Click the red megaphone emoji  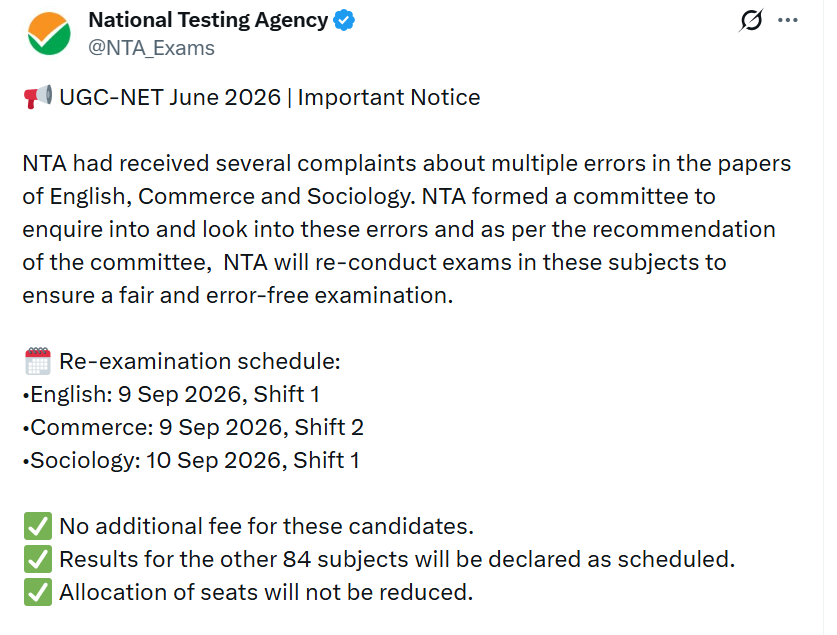[x=38, y=97]
